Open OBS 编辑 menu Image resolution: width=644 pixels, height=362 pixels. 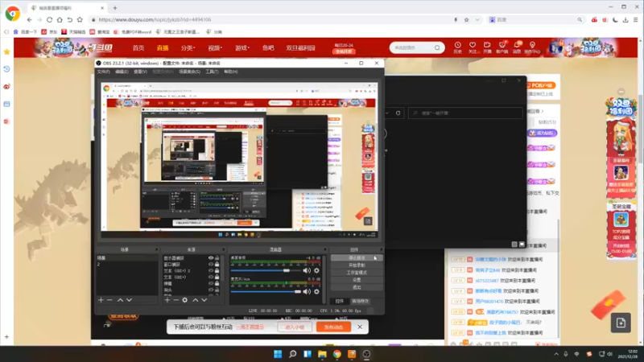[x=122, y=72]
